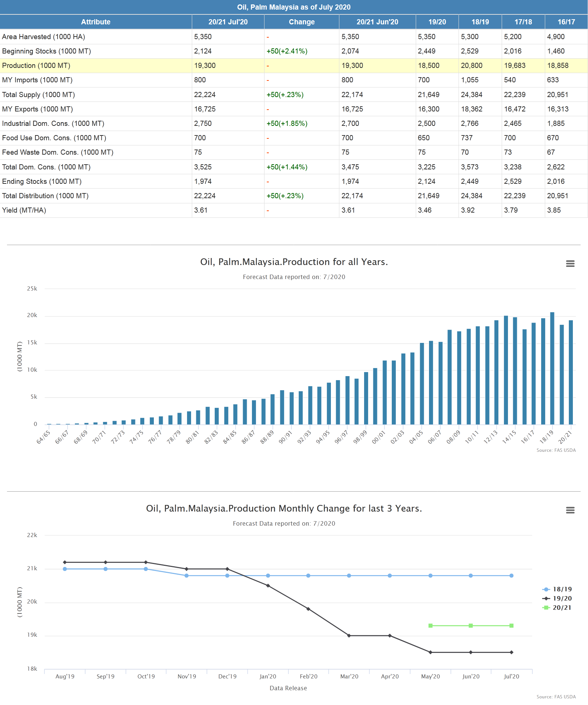Click the Change column header
The height and width of the screenshot is (705, 588).
coord(301,22)
